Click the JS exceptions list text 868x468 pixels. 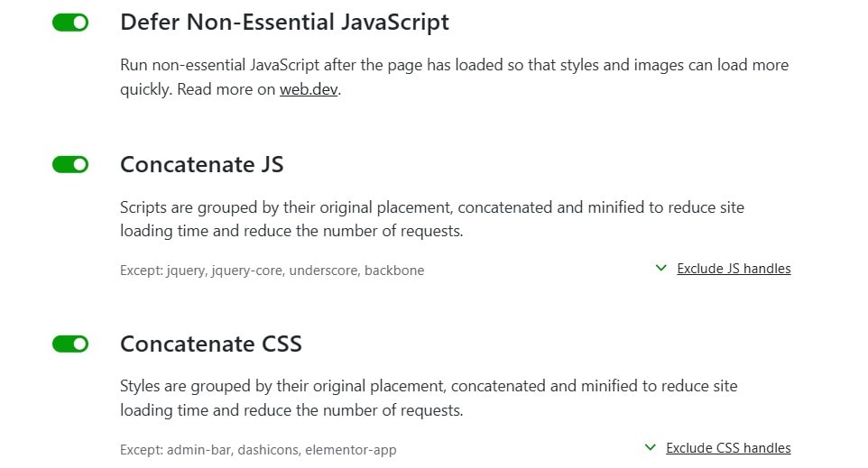pyautogui.click(x=272, y=271)
